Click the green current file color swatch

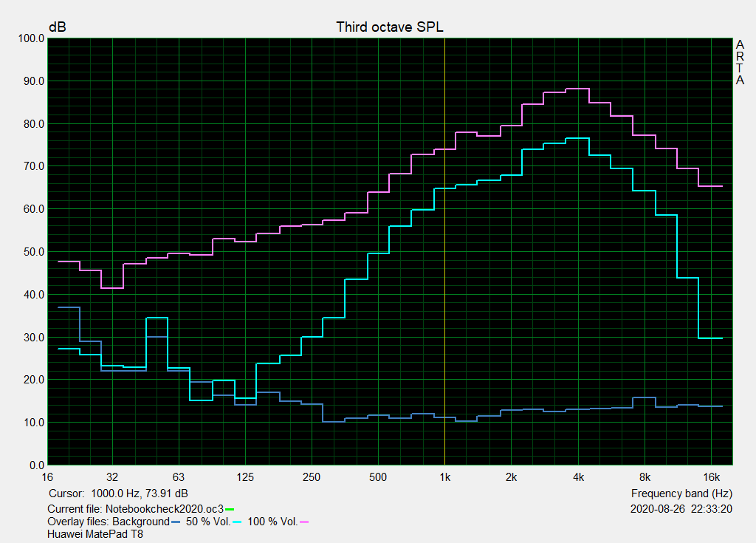coord(230,509)
